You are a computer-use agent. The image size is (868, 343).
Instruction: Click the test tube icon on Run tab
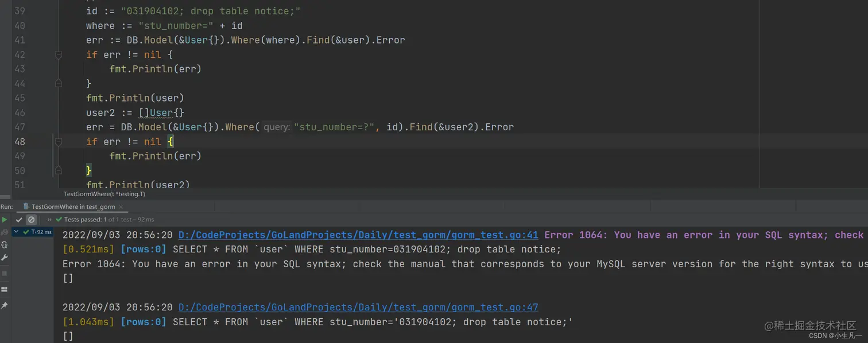click(25, 206)
